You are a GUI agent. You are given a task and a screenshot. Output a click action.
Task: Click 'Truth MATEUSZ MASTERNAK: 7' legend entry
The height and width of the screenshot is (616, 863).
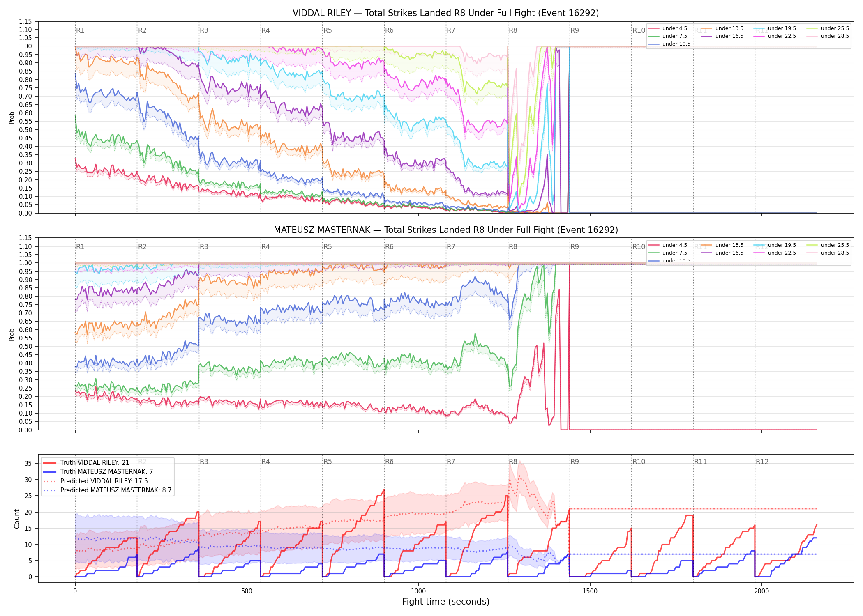tap(98, 472)
